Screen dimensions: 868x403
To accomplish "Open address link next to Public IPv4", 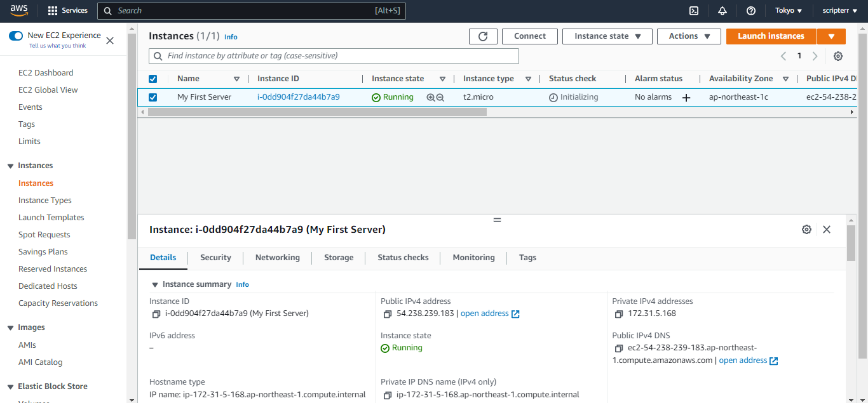I will (490, 314).
